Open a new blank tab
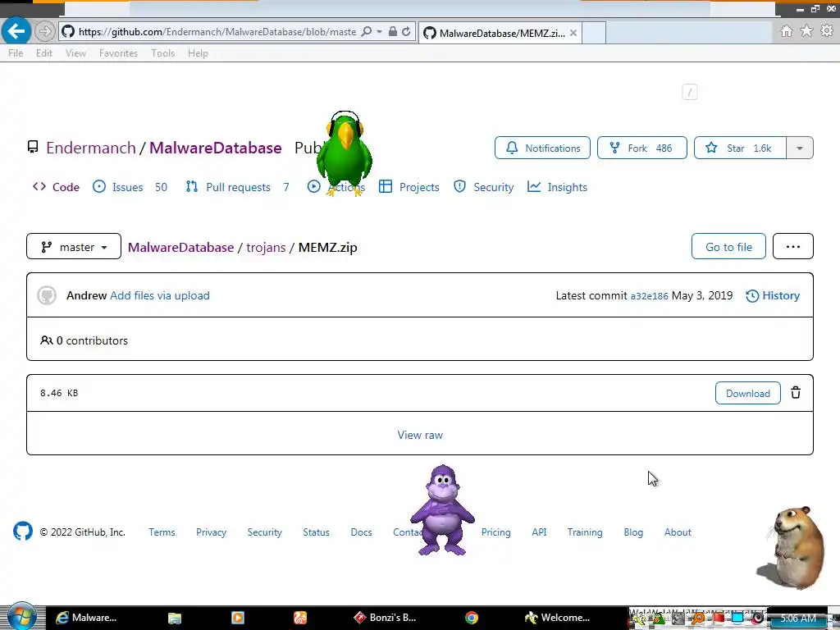Viewport: 840px width, 630px height. click(x=594, y=33)
